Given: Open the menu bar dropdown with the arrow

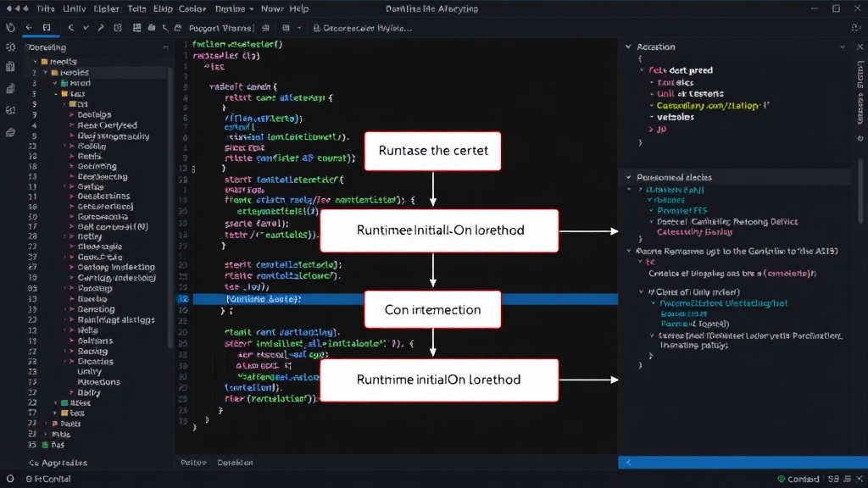Looking at the screenshot, I should pos(234,8).
